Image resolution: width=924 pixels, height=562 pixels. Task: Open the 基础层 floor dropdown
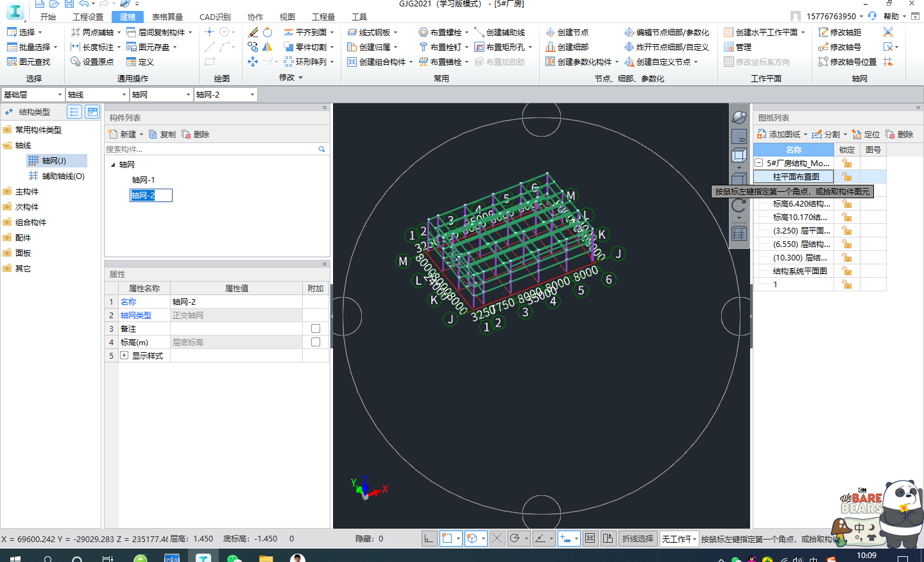(x=33, y=94)
